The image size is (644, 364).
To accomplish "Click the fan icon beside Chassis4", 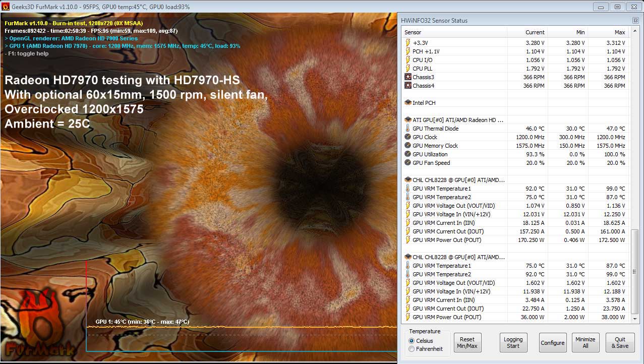I will [x=408, y=86].
